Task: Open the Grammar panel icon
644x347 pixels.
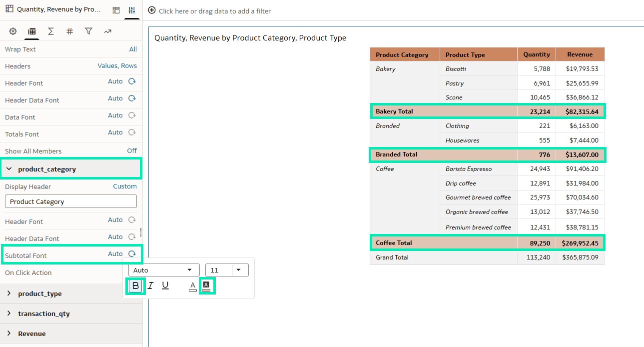Action: pos(116,10)
